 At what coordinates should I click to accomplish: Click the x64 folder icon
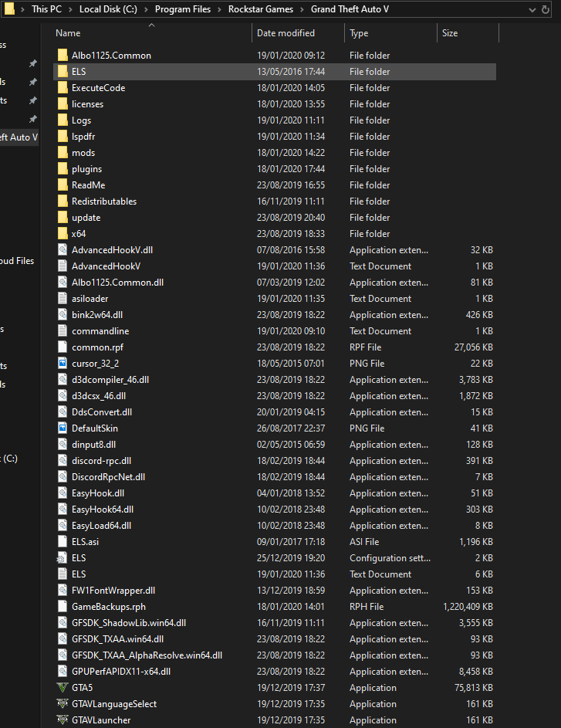[x=63, y=234]
